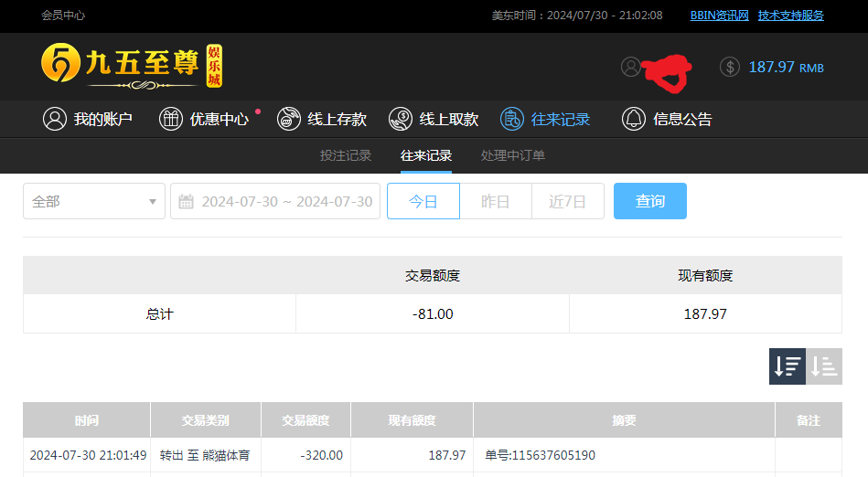Click the 线上取款 withdrawal icon
The width and height of the screenshot is (868, 477).
[401, 119]
